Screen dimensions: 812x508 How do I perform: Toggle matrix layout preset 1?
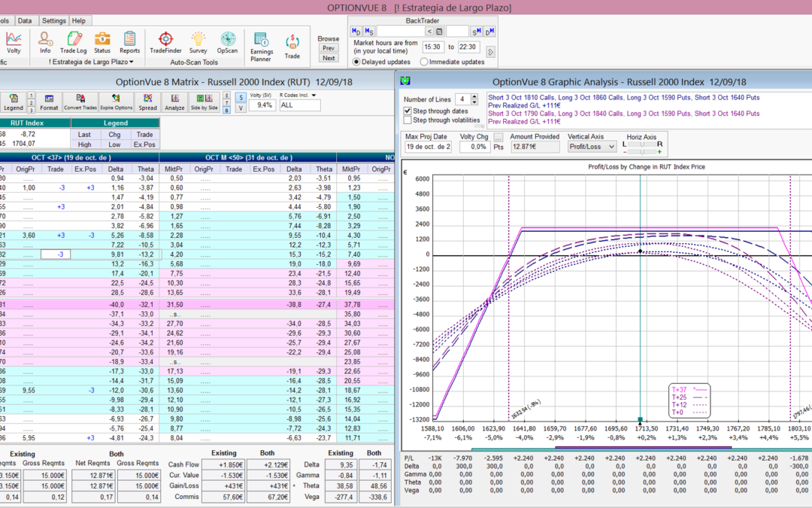click(x=31, y=96)
